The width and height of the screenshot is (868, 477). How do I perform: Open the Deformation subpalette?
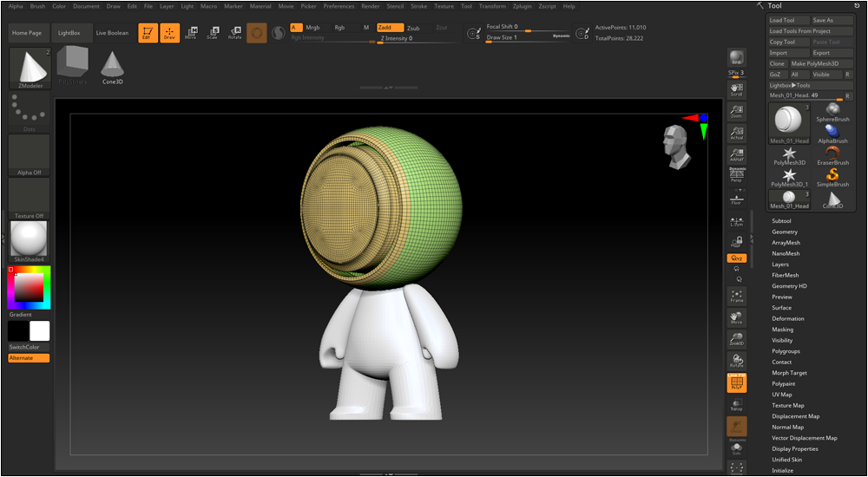[x=788, y=318]
